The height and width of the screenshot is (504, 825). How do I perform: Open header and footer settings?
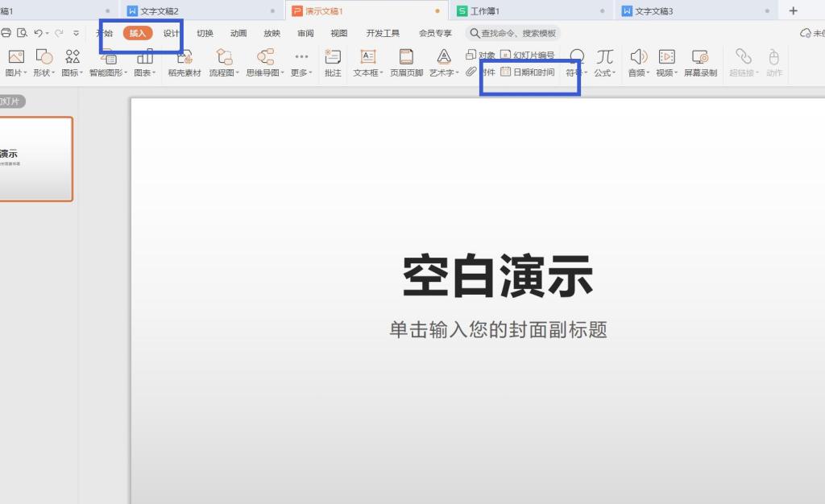(405, 63)
